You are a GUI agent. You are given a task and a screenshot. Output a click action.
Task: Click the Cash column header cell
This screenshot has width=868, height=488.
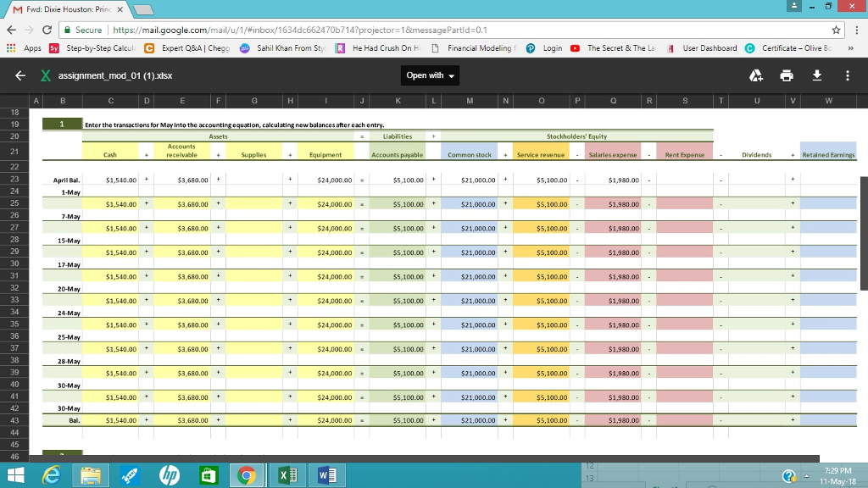tap(110, 151)
